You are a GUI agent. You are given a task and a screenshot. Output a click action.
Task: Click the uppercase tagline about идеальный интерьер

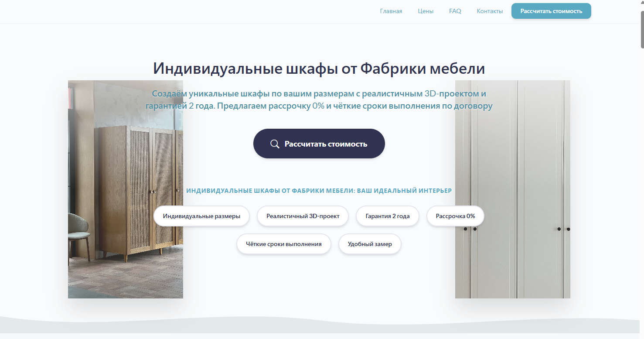click(319, 190)
